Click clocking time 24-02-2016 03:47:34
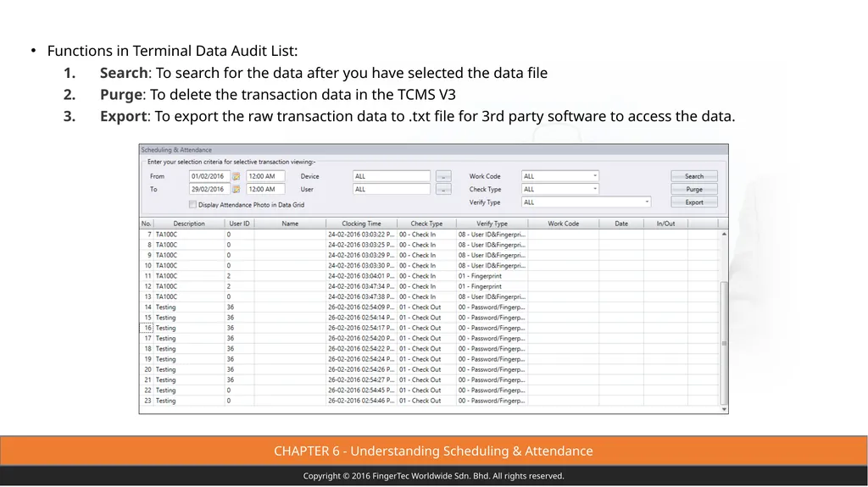The height and width of the screenshot is (487, 868). point(361,286)
